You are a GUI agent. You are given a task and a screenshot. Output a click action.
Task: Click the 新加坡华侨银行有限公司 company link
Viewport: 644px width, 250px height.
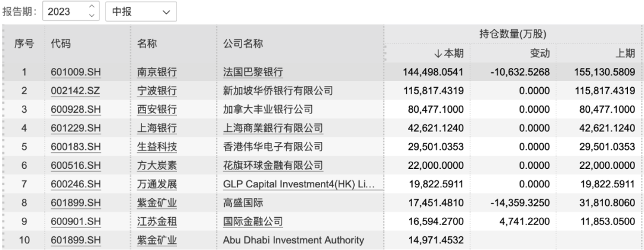click(x=273, y=91)
